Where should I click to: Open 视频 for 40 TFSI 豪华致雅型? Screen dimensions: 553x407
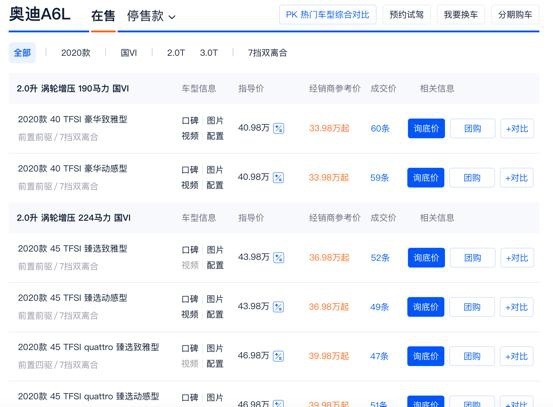point(190,136)
